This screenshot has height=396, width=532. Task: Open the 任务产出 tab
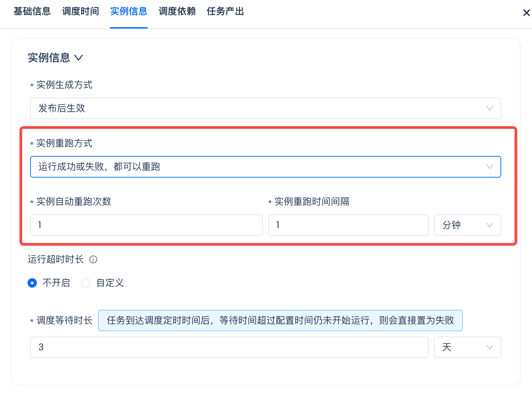tap(225, 11)
